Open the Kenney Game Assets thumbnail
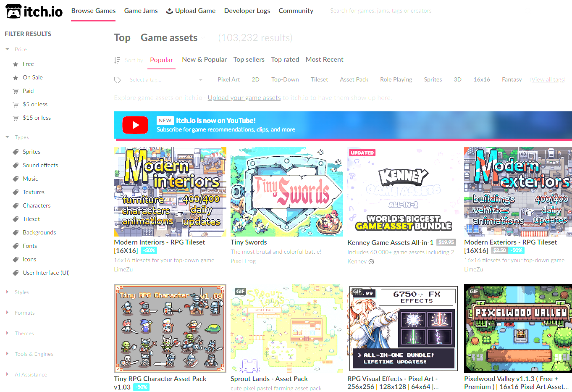This screenshot has height=392, width=572. [x=404, y=192]
